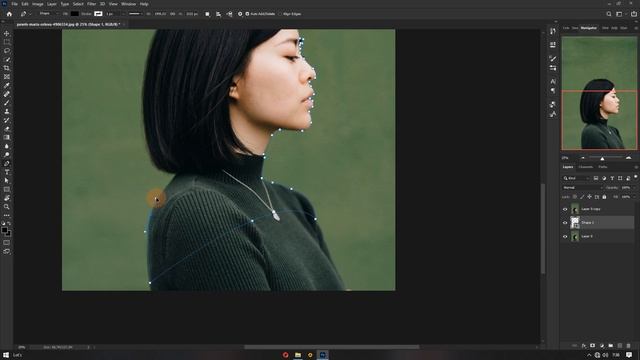Toggle Align Edges checkbox
Viewport: 640px width, 360px height.
280,14
